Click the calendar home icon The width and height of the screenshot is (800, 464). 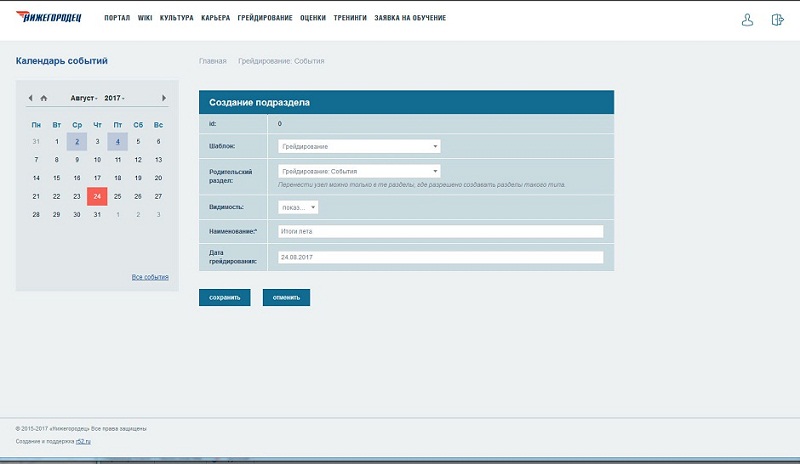[43, 98]
